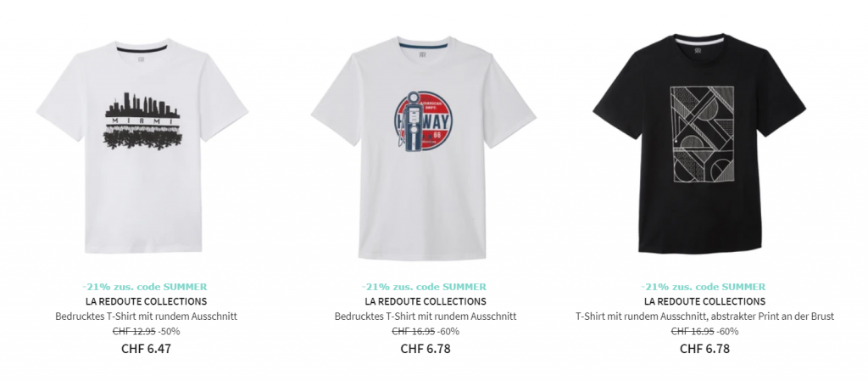The width and height of the screenshot is (868, 381).
Task: Click the struck-through CHF 16.95 under black shirt
Action: tap(693, 332)
